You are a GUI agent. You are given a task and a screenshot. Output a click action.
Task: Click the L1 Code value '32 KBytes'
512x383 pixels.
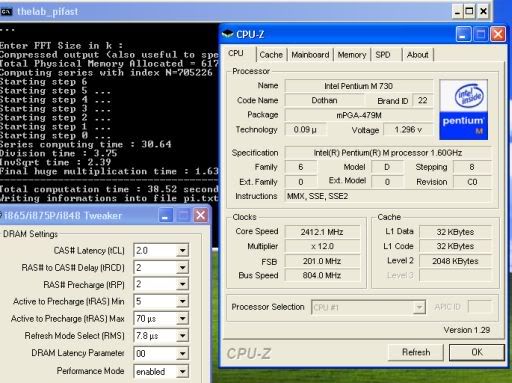455,246
